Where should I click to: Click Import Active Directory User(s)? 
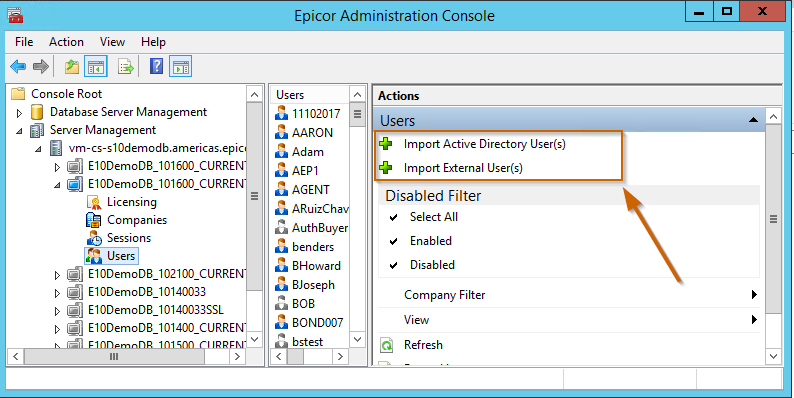click(484, 144)
